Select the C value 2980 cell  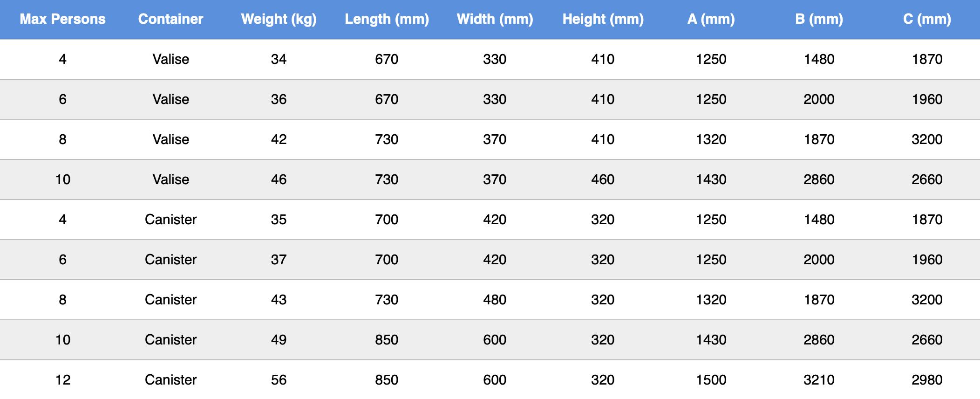[x=927, y=380]
